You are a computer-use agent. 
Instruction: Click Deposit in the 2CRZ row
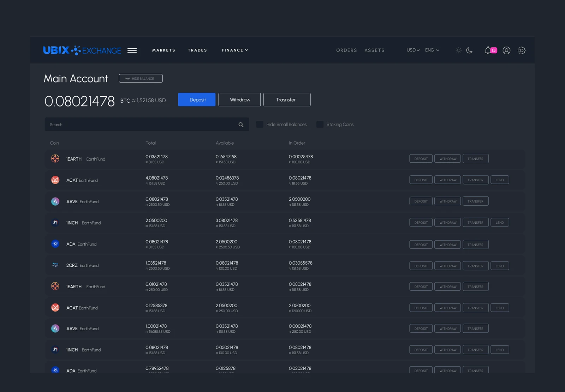click(421, 266)
